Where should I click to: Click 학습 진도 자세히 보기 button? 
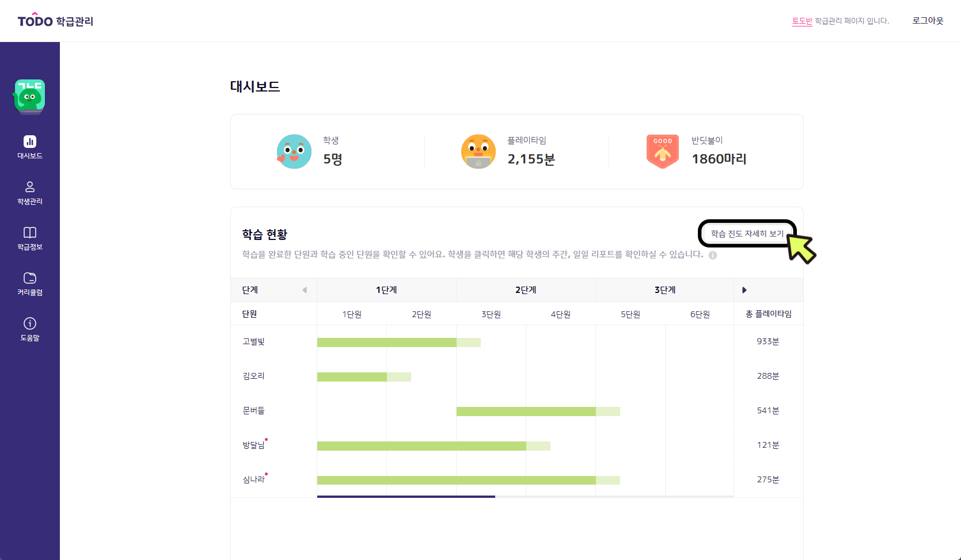747,234
